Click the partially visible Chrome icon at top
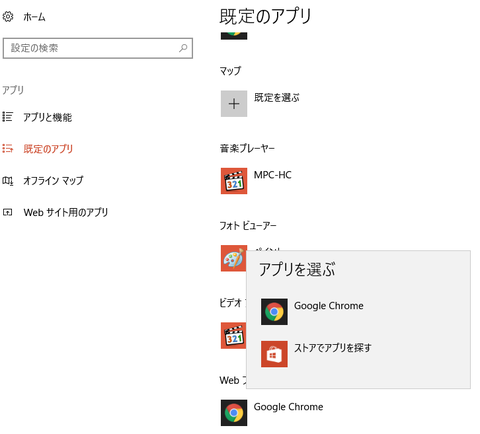The height and width of the screenshot is (434, 480). click(234, 35)
